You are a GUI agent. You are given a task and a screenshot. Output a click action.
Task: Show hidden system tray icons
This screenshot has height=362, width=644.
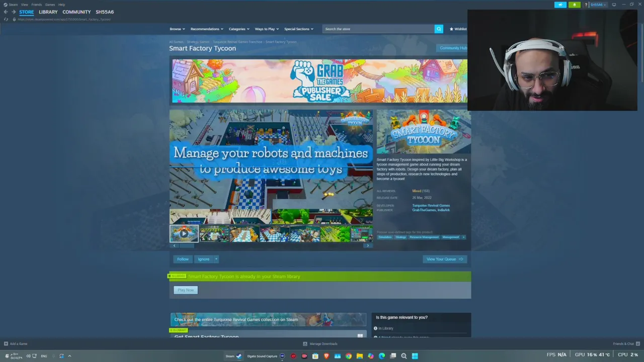click(x=69, y=356)
